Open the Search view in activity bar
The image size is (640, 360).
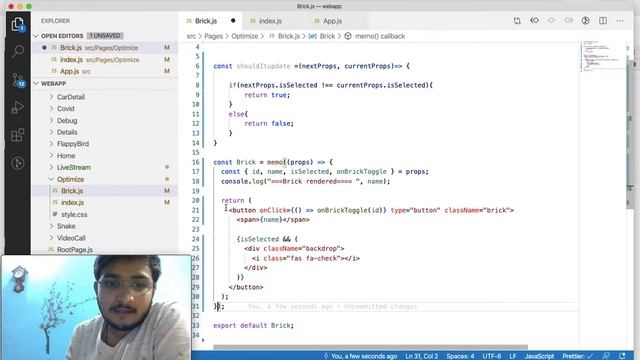(18, 51)
